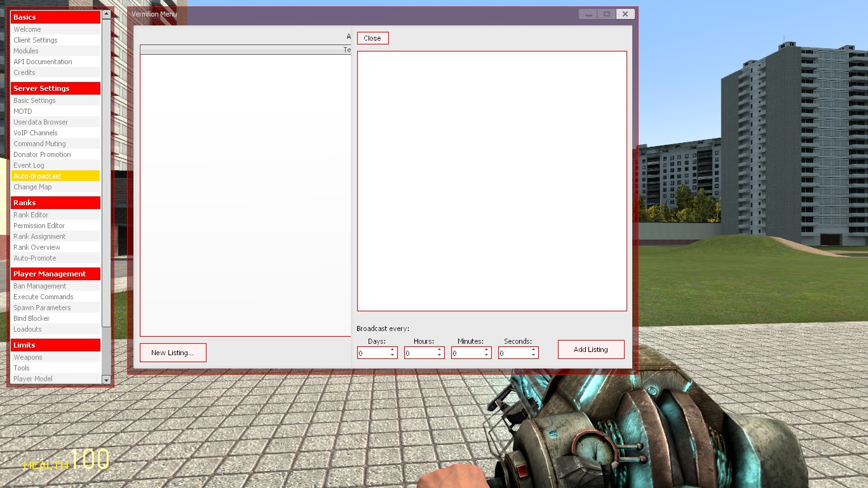Collapse the Player Management category header
868x488 pixels.
pyautogui.click(x=55, y=274)
